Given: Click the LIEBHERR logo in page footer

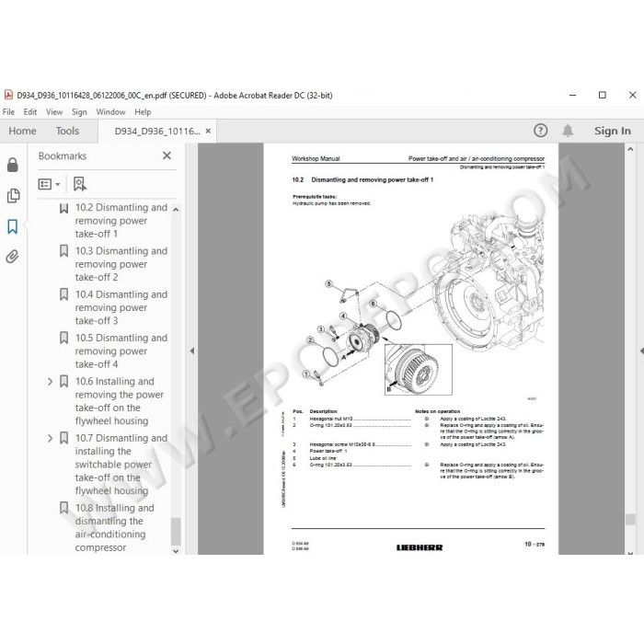Looking at the screenshot, I should [x=420, y=547].
